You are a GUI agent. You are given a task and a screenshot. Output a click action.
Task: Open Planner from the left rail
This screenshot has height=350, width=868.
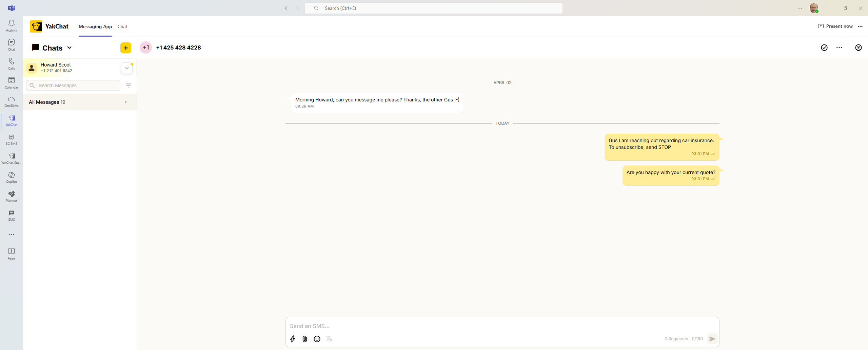click(x=12, y=196)
